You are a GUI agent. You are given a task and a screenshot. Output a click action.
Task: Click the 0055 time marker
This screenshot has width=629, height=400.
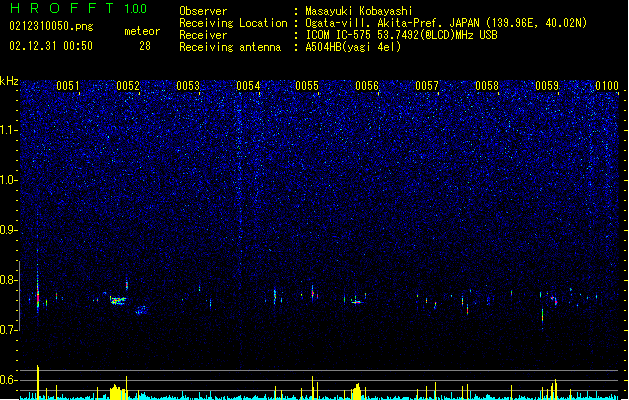(x=307, y=86)
